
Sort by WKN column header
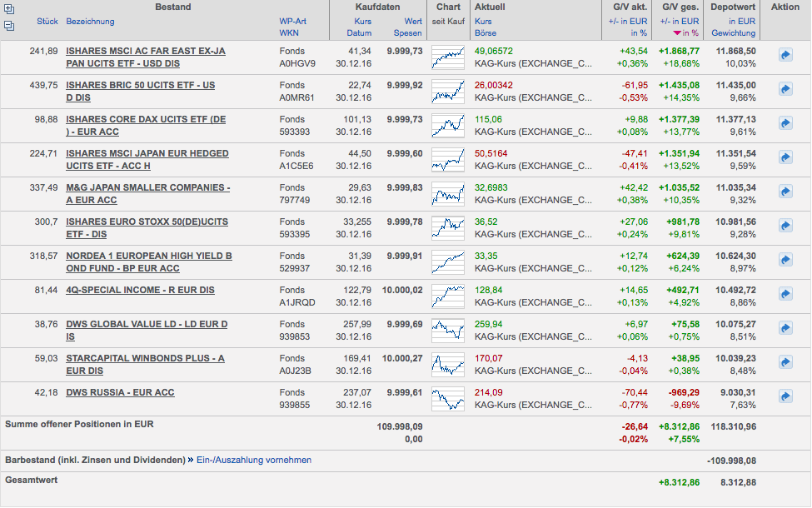[x=289, y=33]
